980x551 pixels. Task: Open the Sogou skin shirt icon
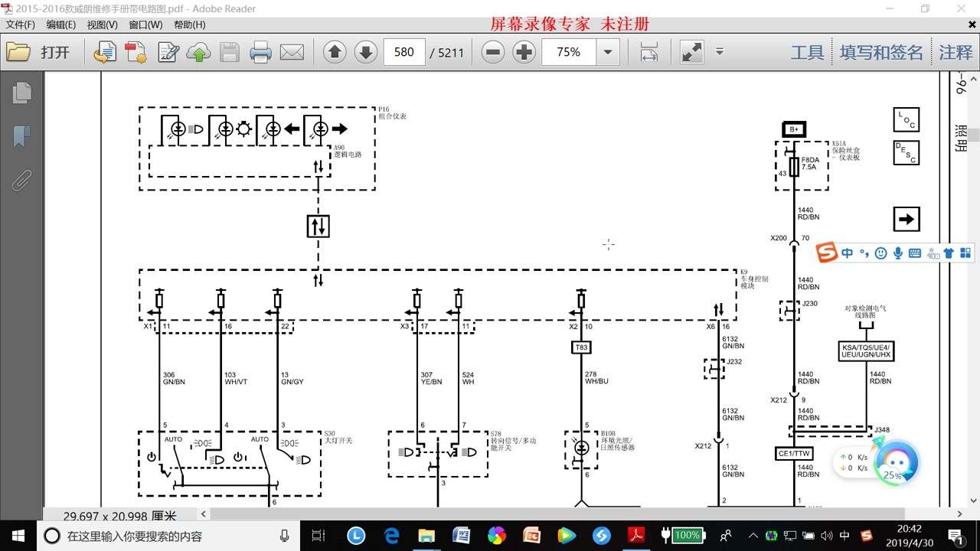[x=949, y=253]
